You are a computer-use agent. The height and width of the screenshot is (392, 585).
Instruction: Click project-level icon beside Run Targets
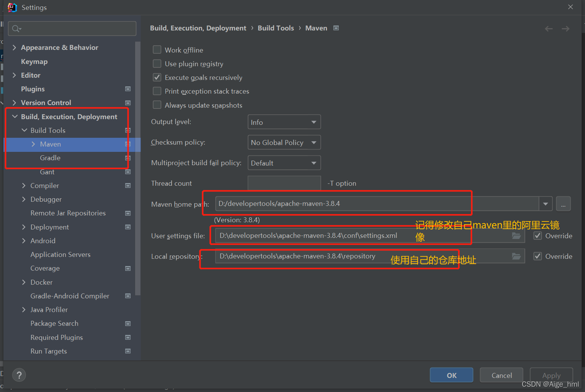[x=128, y=351]
